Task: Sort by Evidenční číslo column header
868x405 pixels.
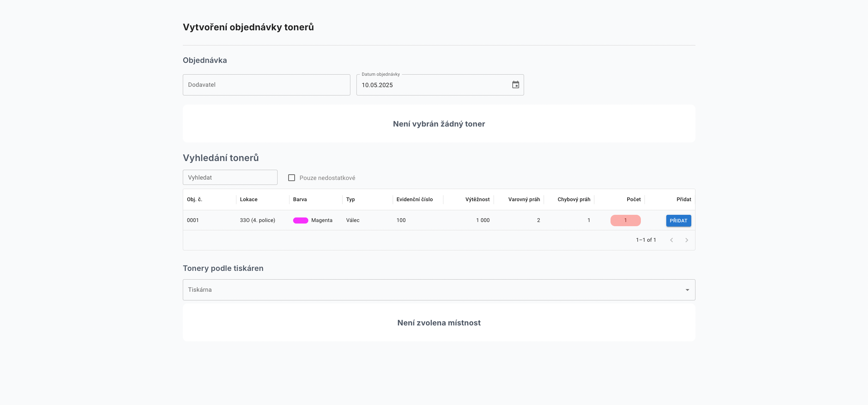Action: click(414, 199)
